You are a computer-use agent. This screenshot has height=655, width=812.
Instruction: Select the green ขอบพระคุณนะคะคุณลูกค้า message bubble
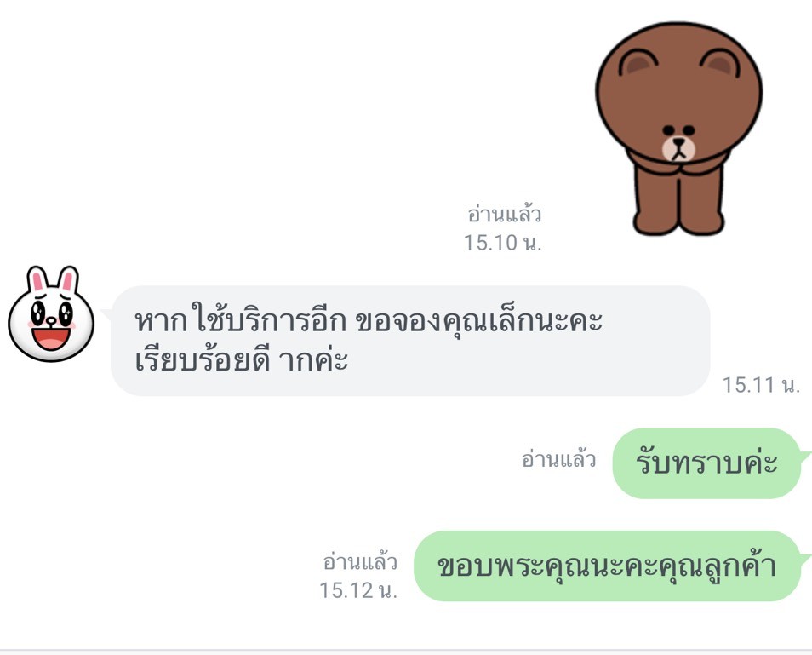point(607,566)
